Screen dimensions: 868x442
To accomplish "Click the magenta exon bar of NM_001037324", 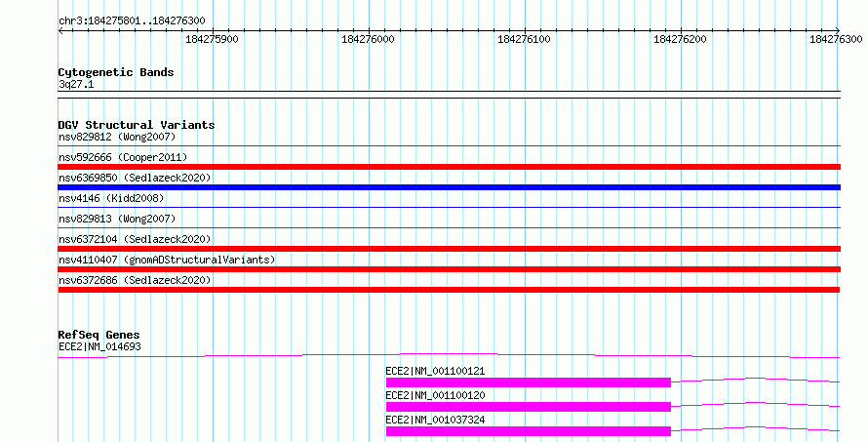I will 528,431.
